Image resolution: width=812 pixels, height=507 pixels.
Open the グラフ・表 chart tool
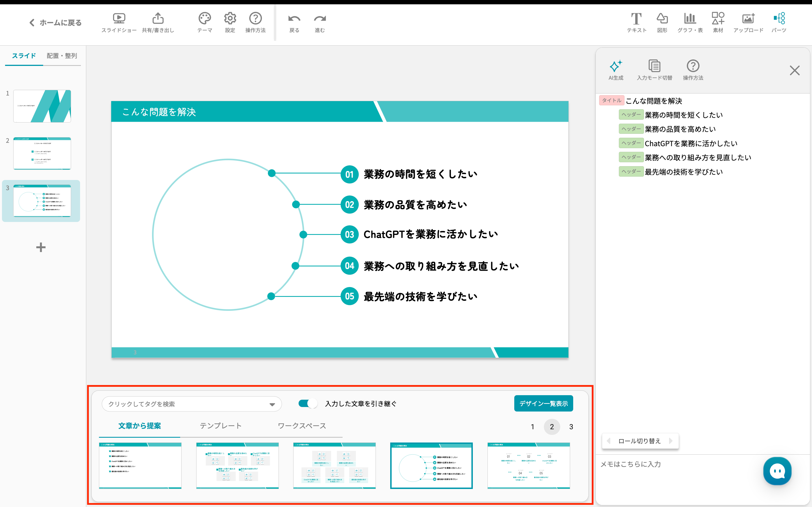(x=690, y=19)
